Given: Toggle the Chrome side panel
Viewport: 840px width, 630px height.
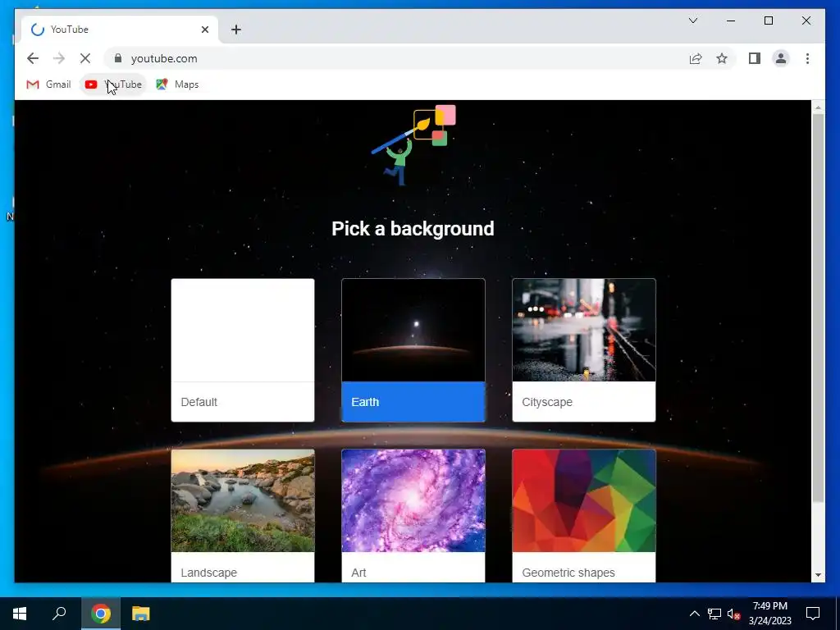Looking at the screenshot, I should click(x=755, y=58).
